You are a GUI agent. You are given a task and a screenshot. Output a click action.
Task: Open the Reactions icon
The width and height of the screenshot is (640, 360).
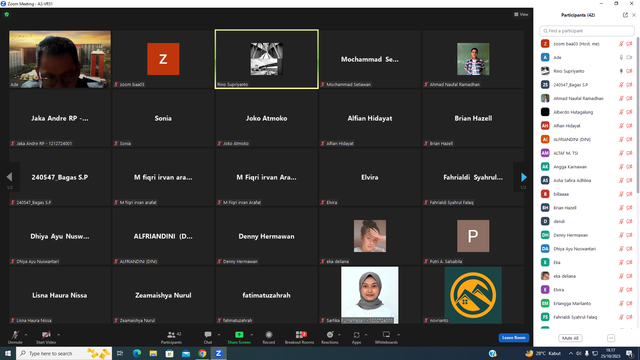coord(330,335)
